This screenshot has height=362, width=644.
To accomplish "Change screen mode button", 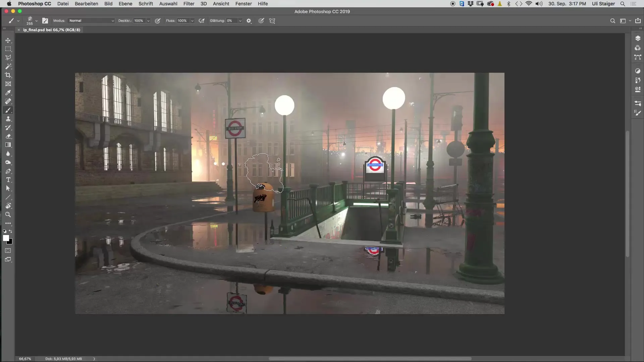I will coord(8,259).
